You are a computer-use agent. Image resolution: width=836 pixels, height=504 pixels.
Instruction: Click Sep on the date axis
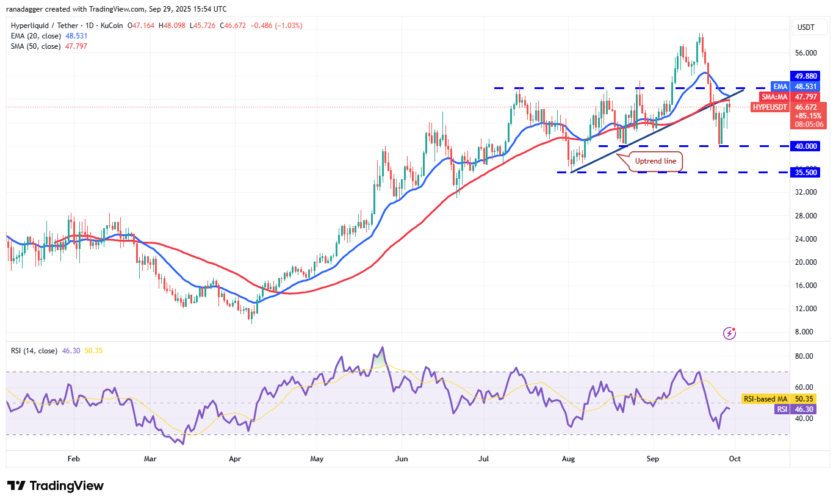652,458
